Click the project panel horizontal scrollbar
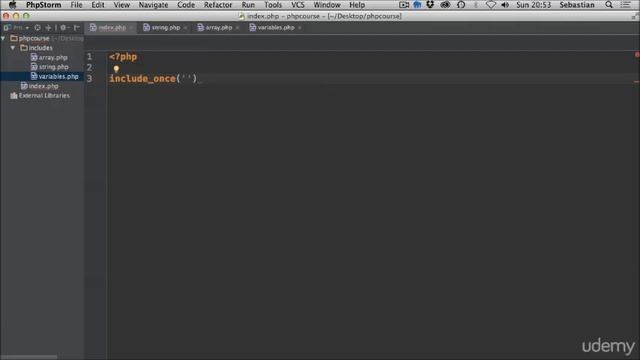Image resolution: width=640 pixels, height=360 pixels. (x=29, y=357)
